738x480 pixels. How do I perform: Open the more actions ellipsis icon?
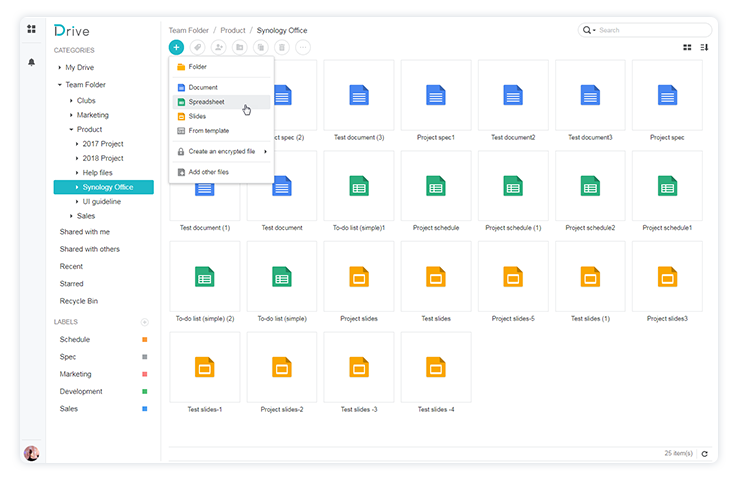303,47
